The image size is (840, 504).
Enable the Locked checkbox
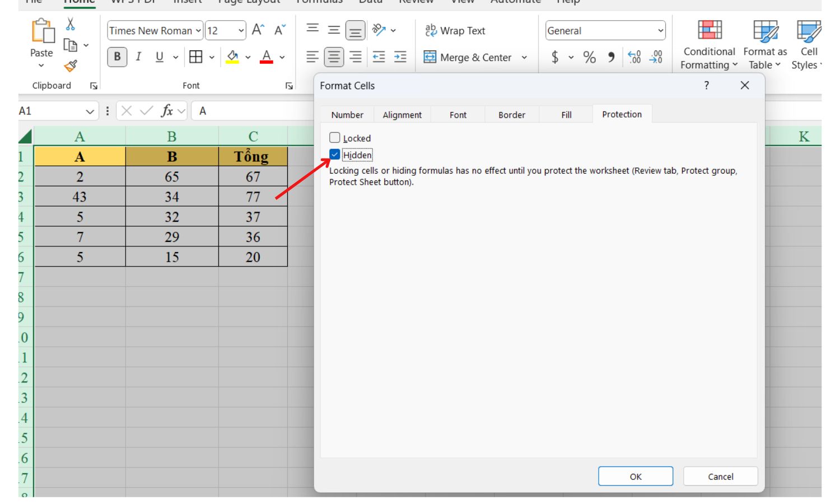tap(335, 137)
